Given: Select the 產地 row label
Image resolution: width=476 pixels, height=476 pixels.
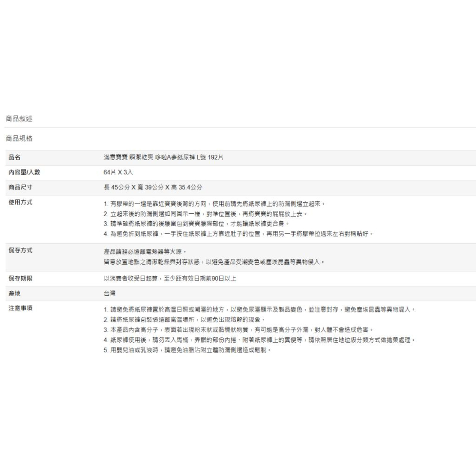Looking at the screenshot, I should (x=14, y=293).
